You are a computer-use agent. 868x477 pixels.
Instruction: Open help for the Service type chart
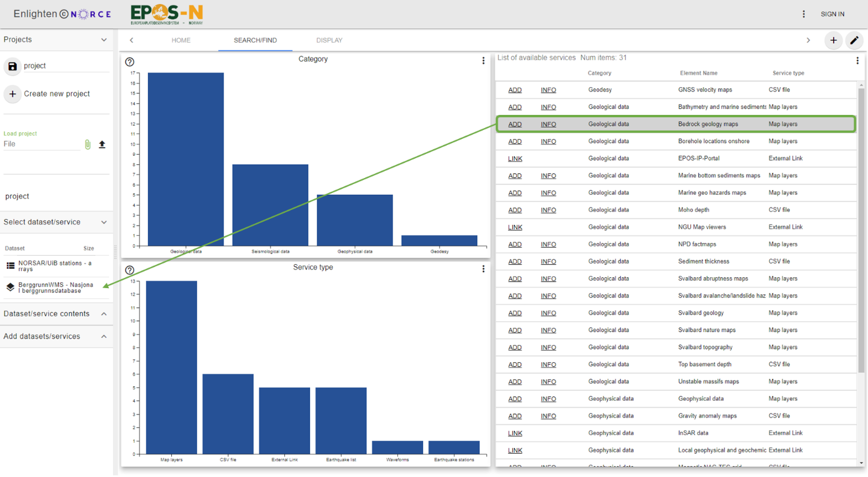[130, 270]
